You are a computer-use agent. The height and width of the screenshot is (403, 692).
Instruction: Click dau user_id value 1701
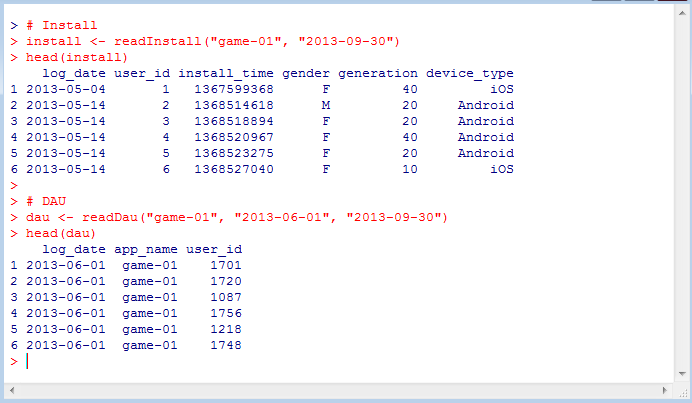pyautogui.click(x=226, y=265)
